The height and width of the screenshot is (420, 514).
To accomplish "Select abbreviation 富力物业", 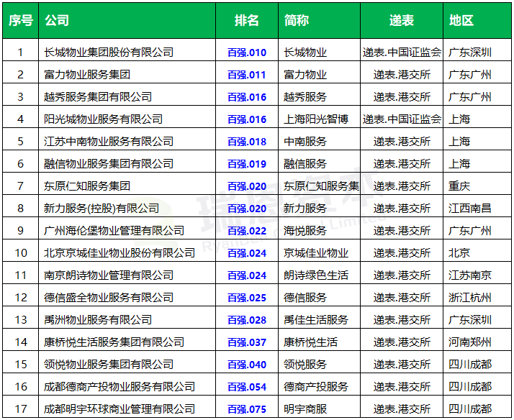I will click(x=305, y=75).
